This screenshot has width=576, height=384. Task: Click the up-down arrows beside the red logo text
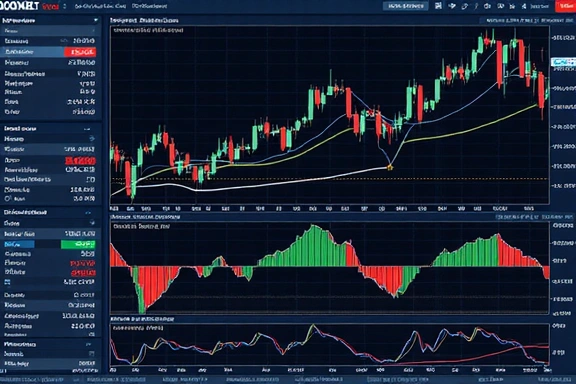[65, 6]
